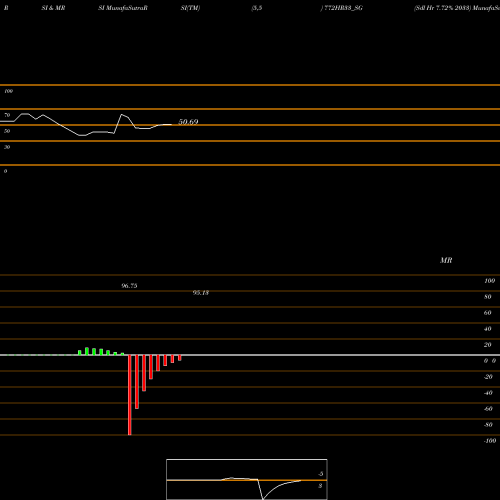The height and width of the screenshot is (500, 500).
Task: Click the 'SI & MR' header text
Action: (x=53, y=8)
